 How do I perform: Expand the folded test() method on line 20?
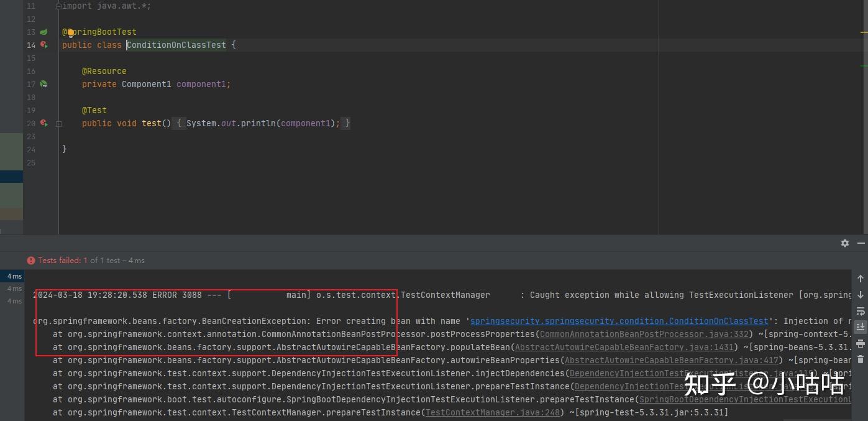coord(58,124)
